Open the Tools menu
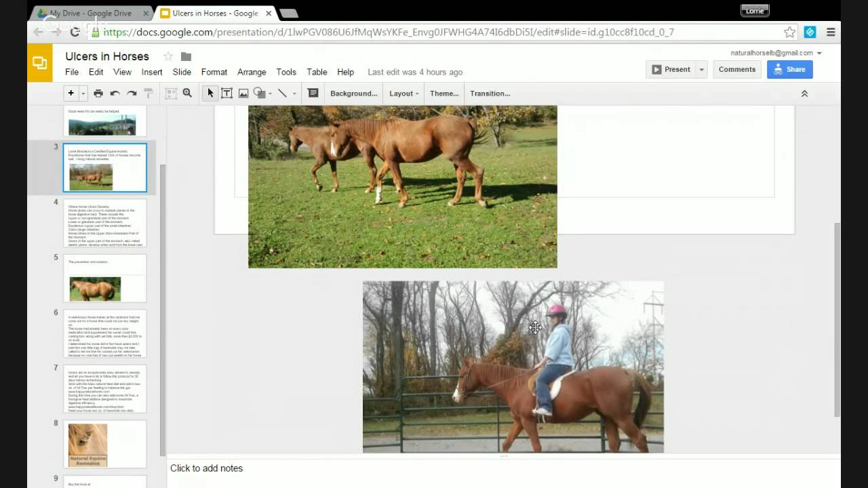The image size is (868, 488). 286,72
